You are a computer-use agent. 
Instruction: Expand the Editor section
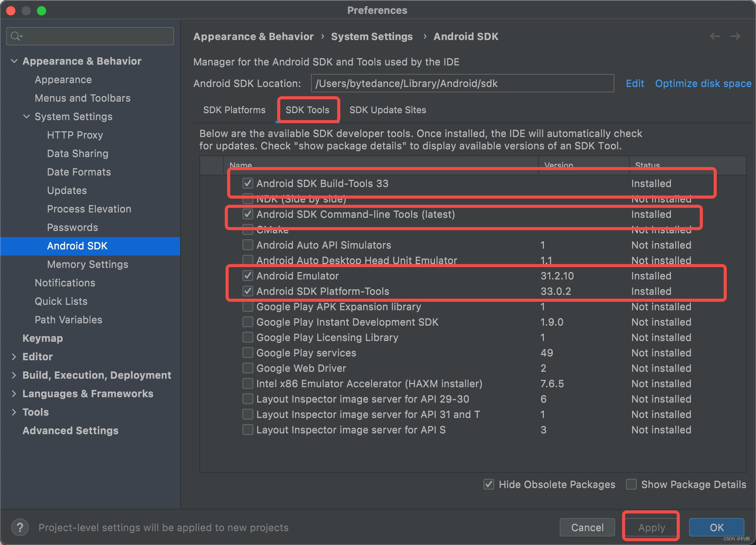pyautogui.click(x=14, y=356)
